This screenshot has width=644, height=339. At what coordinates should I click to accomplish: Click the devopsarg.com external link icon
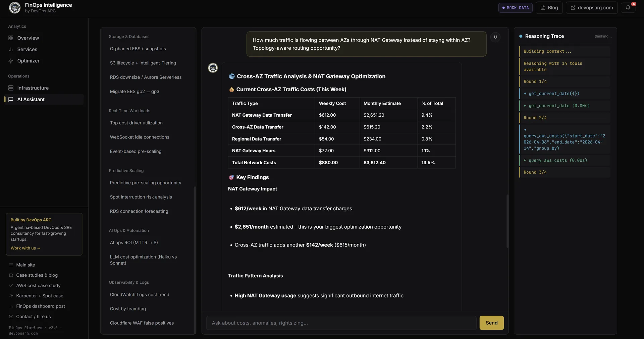pyautogui.click(x=573, y=8)
